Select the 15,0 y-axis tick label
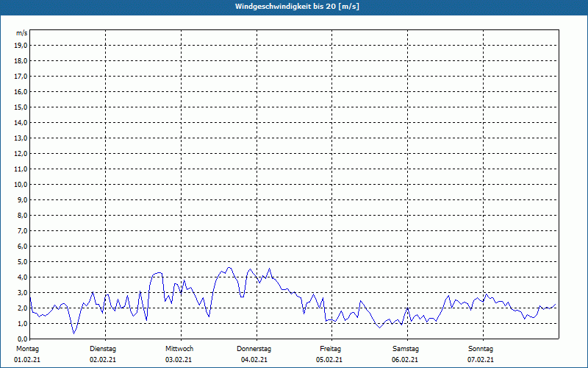 point(21,107)
